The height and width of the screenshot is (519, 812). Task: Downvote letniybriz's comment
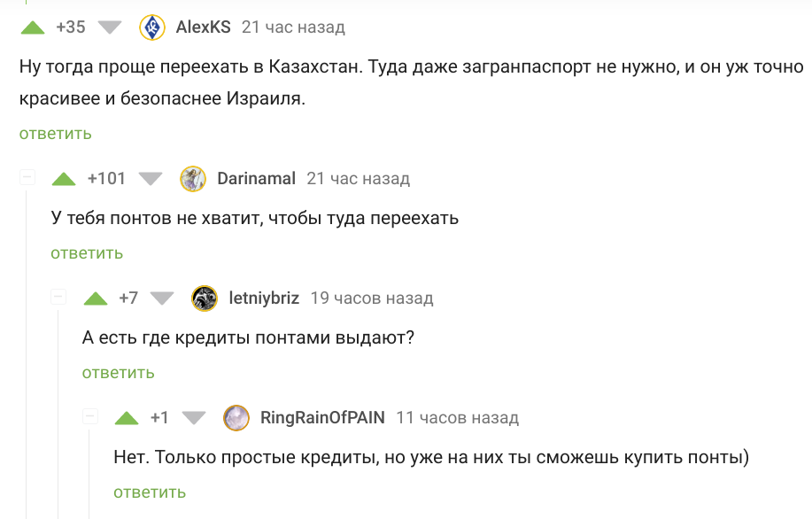162,298
